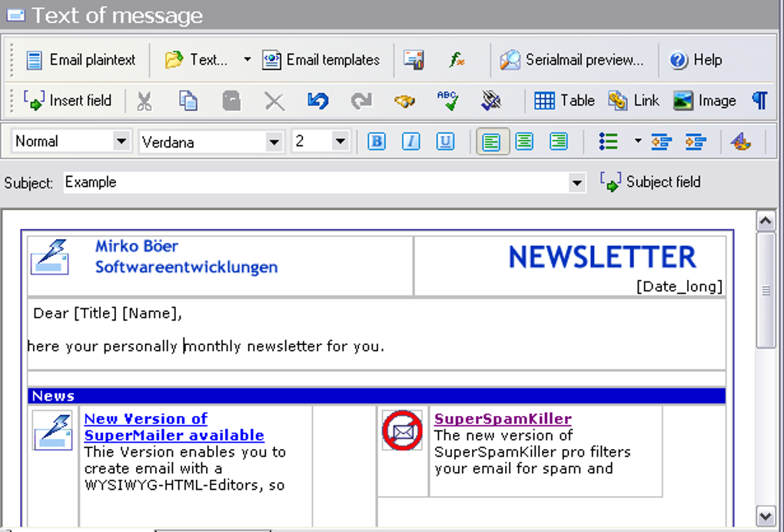Click the function fx icon

coord(457,60)
